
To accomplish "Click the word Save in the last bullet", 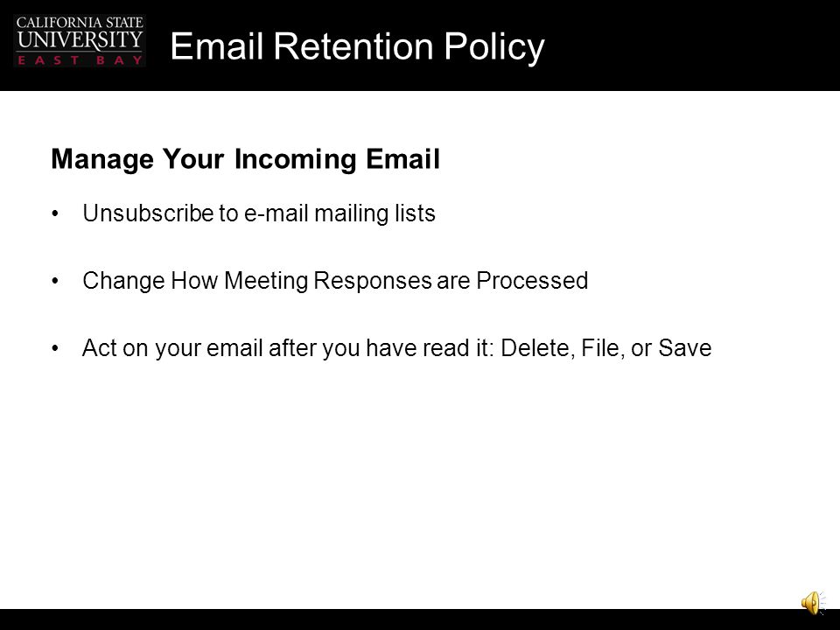I will tap(684, 348).
